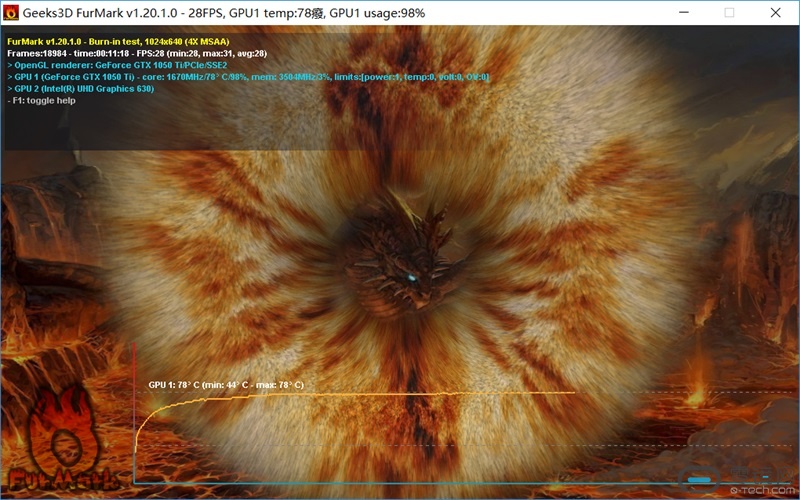800x500 pixels.
Task: Click the 'F1: toggle help' hint
Action: click(x=41, y=101)
